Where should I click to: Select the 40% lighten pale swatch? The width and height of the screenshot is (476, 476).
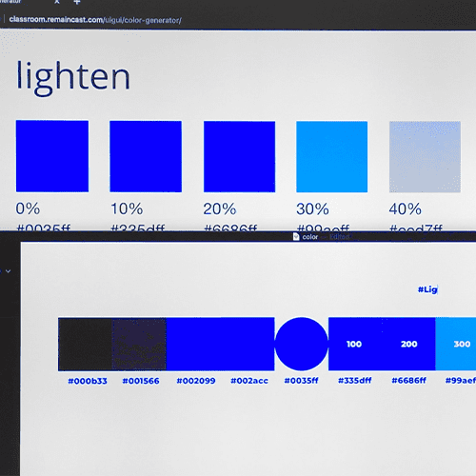pos(425,156)
